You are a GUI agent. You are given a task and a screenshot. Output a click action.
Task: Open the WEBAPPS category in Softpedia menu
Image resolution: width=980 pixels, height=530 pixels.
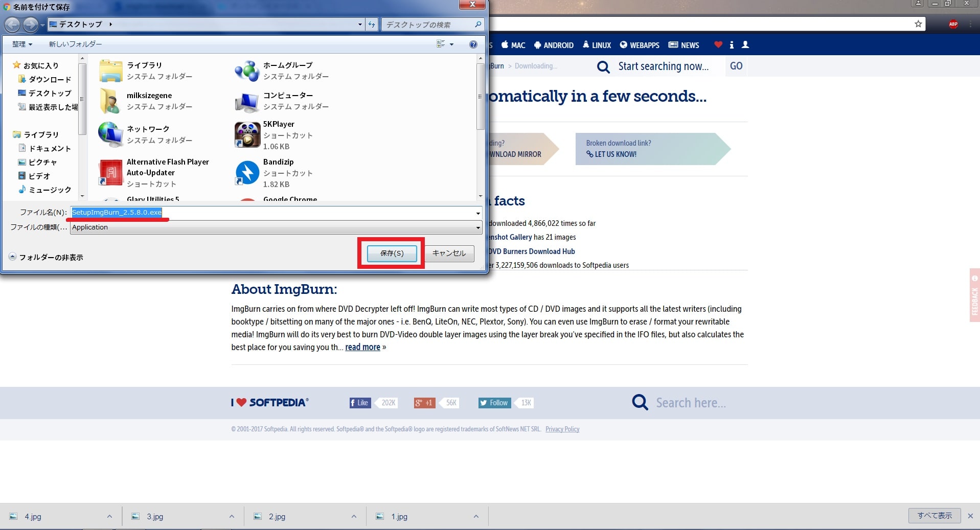[640, 45]
